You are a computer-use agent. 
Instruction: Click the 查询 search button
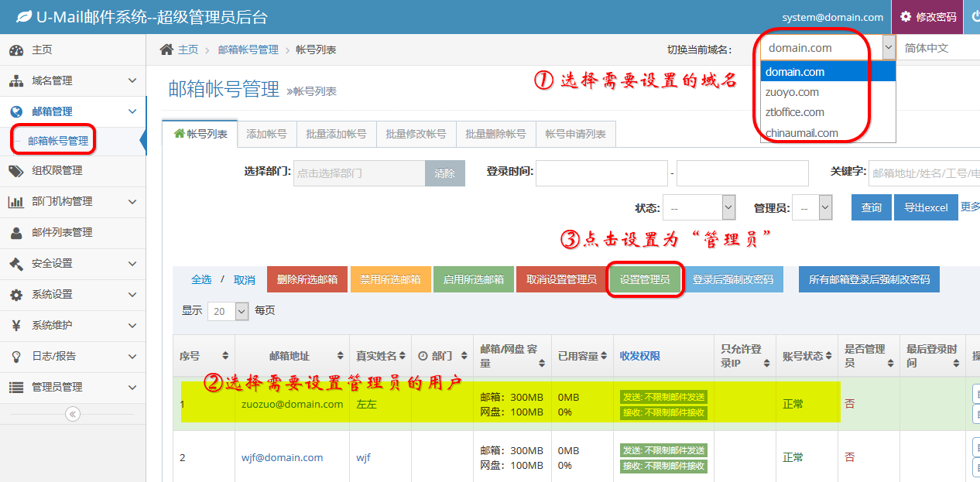coord(871,207)
